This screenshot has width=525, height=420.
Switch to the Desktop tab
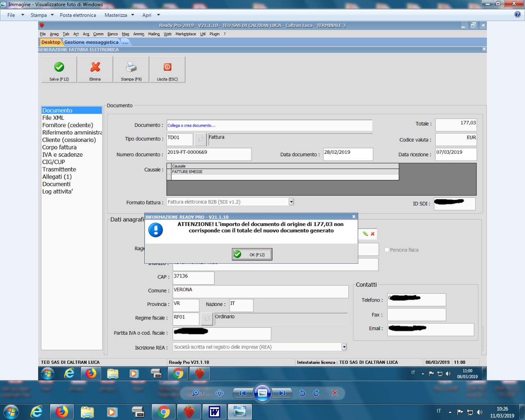click(x=51, y=42)
